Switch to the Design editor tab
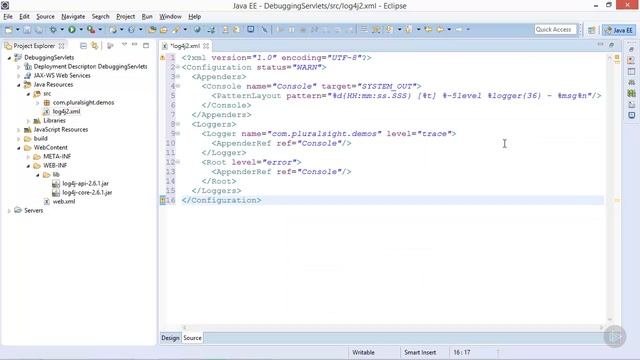 170,338
